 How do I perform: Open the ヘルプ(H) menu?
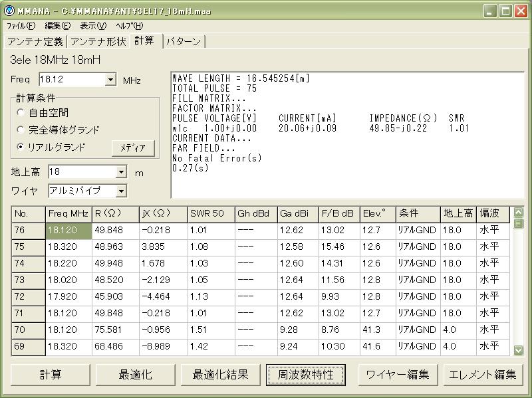tap(129, 26)
